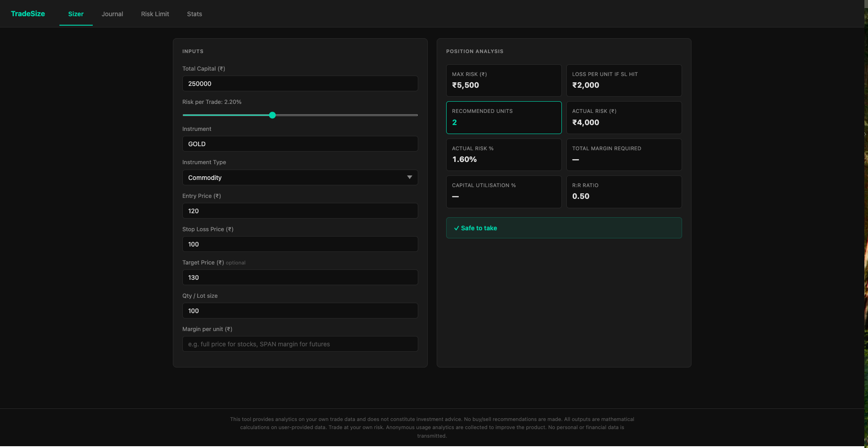Click the Max Risk analysis card
Screen dimensions: 868x448
click(x=503, y=80)
